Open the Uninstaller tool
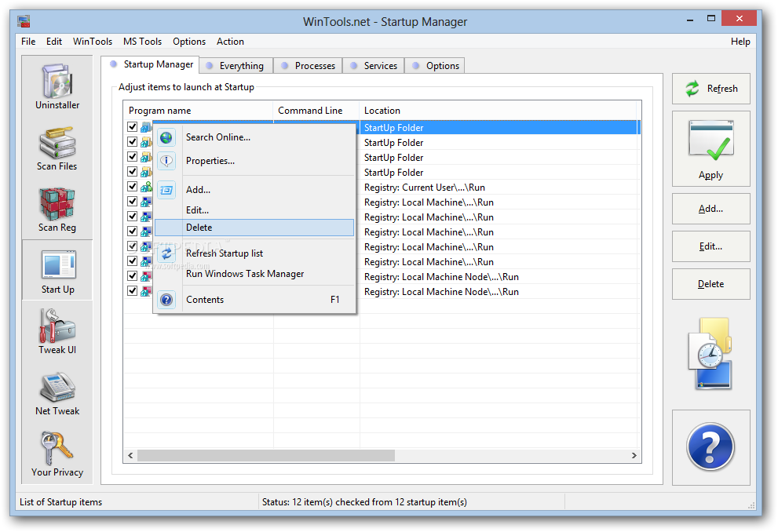Image resolution: width=778 pixels, height=532 pixels. click(57, 86)
